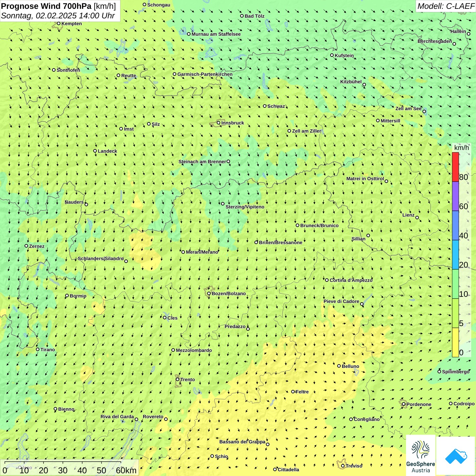Click the Spilimbergo label
Image resolution: width=476 pixels, height=476 pixels.
pyautogui.click(x=456, y=372)
